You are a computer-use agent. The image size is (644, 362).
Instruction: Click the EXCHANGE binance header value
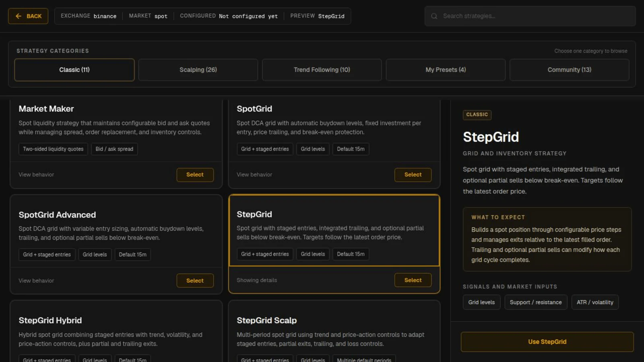pyautogui.click(x=89, y=16)
